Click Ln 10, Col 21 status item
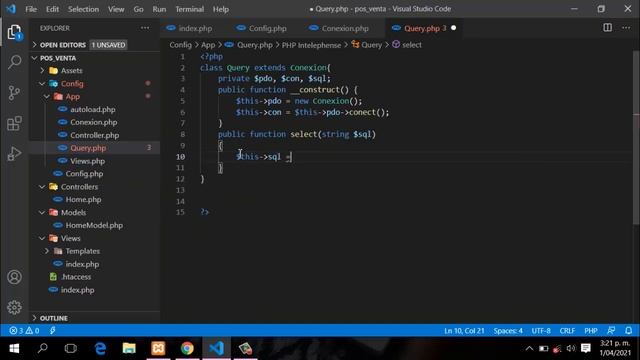Image resolution: width=640 pixels, height=360 pixels. [464, 331]
